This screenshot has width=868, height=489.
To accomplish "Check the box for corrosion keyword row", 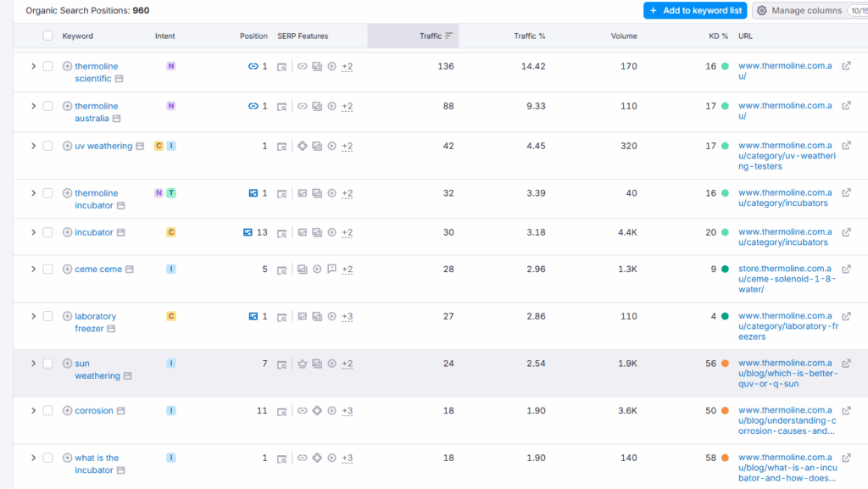I will (47, 411).
